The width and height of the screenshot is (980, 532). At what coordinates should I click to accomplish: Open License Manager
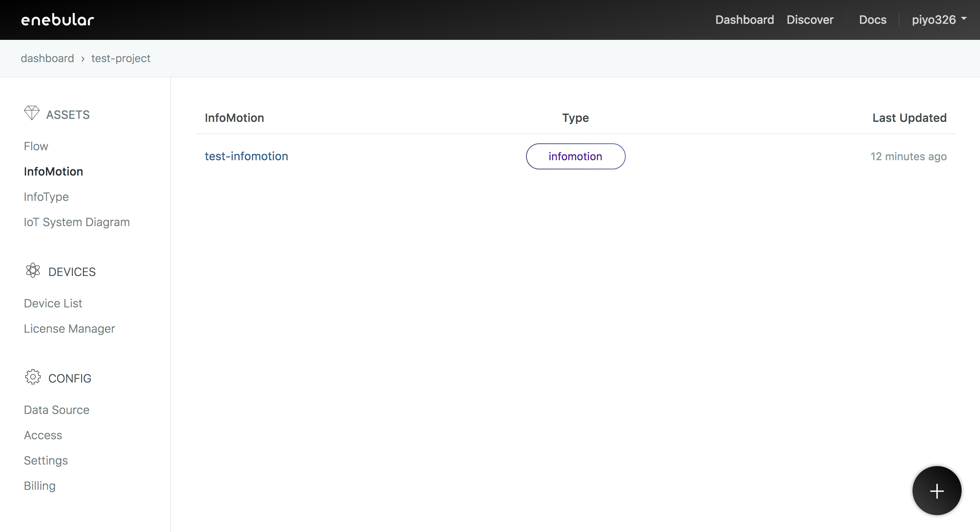tap(69, 329)
